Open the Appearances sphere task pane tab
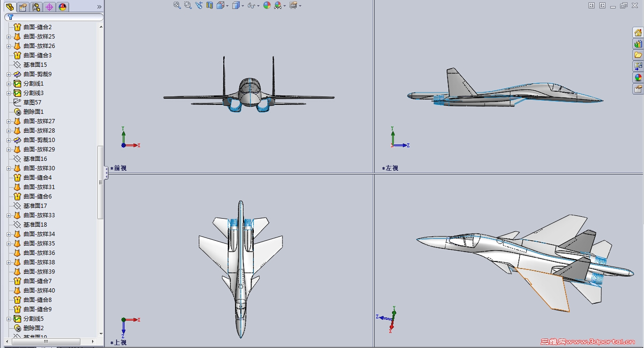 [638, 78]
